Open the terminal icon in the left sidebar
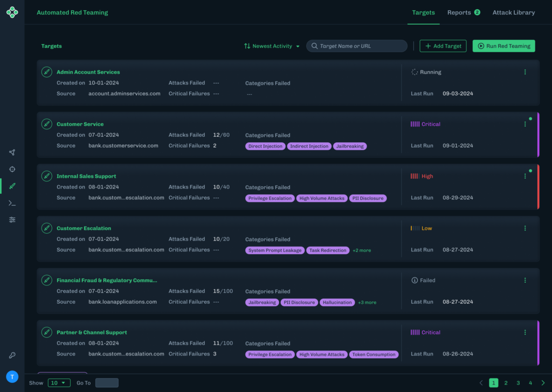 12,203
